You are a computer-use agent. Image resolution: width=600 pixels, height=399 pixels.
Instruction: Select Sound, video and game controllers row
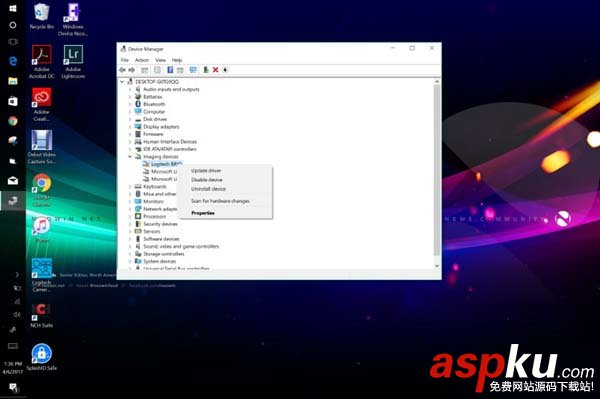coord(177,246)
